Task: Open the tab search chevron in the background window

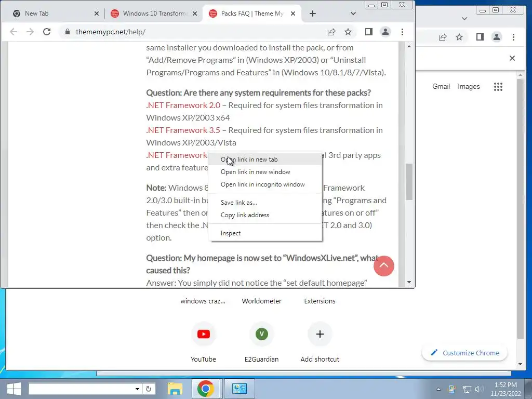Action: click(x=464, y=19)
